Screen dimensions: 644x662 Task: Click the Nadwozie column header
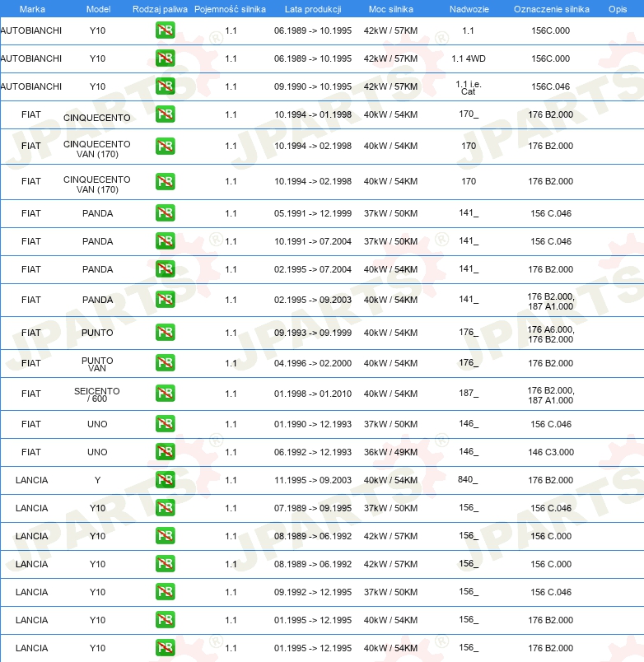click(x=469, y=9)
